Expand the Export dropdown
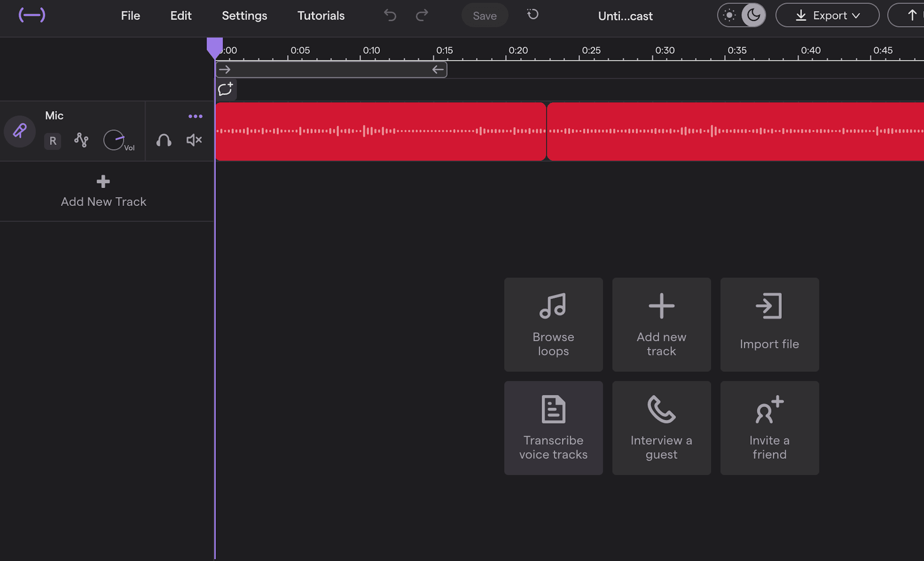 coord(827,15)
